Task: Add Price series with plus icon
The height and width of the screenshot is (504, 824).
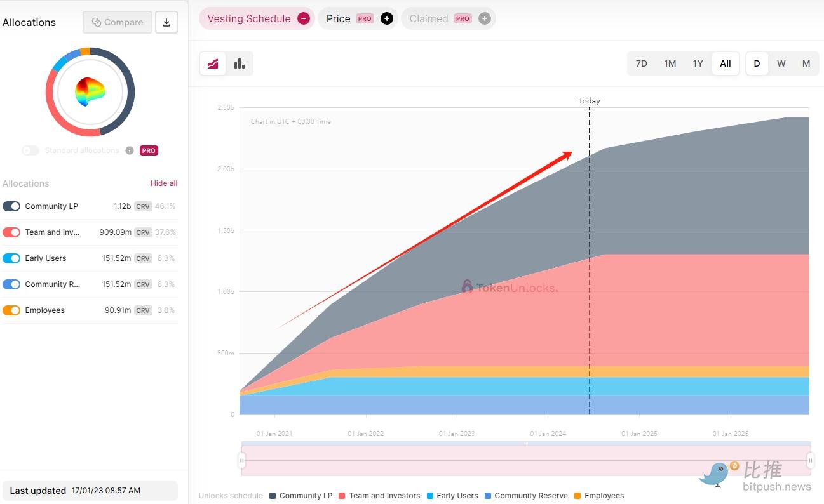Action: [386, 18]
